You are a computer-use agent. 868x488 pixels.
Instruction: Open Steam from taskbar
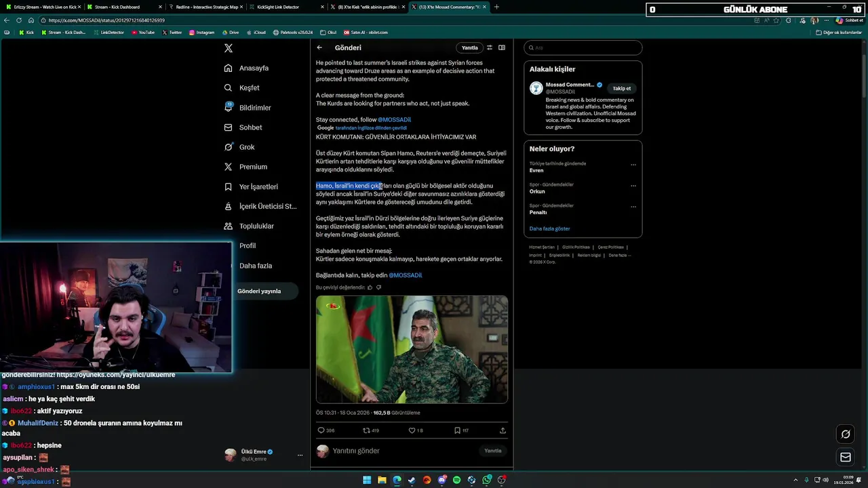pos(412,480)
